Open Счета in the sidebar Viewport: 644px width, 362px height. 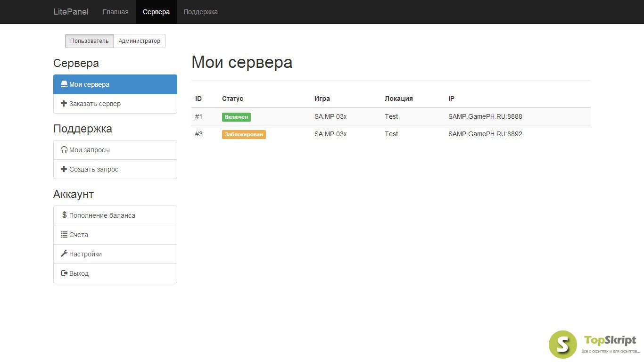(115, 235)
